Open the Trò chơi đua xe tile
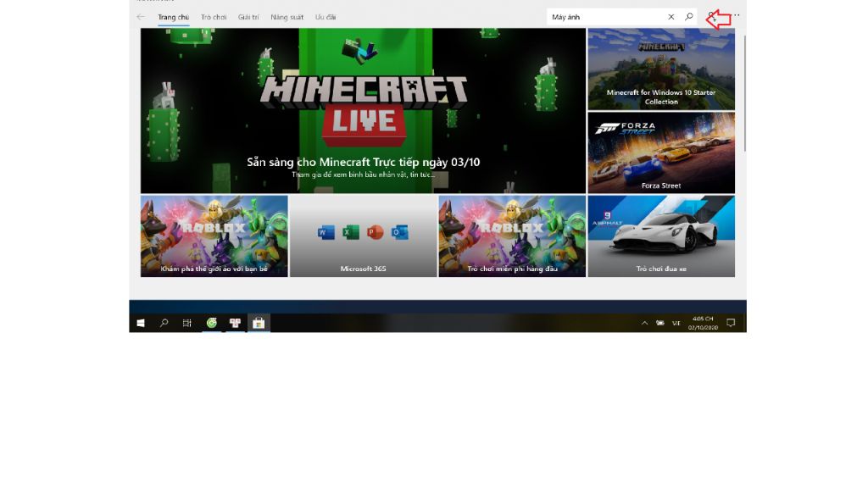This screenshot has height=488, width=868. click(x=661, y=236)
